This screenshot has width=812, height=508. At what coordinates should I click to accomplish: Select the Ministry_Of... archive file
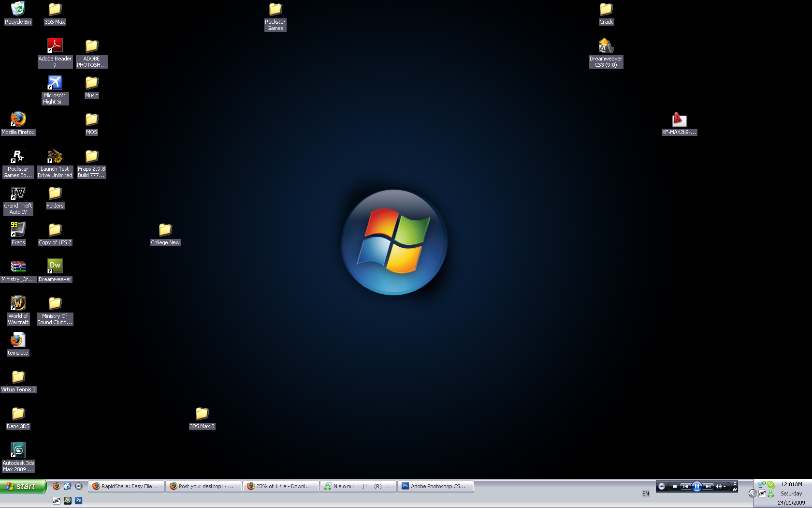(x=18, y=270)
